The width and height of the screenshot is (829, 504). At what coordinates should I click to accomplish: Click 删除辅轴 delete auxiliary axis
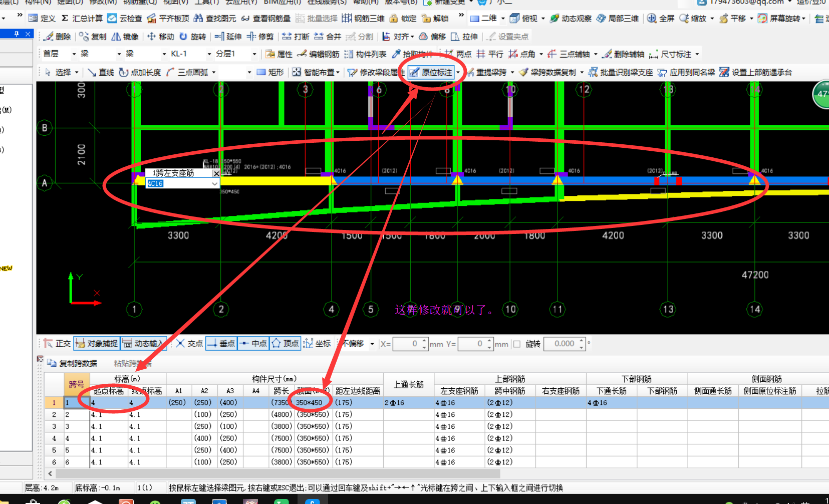click(x=623, y=54)
